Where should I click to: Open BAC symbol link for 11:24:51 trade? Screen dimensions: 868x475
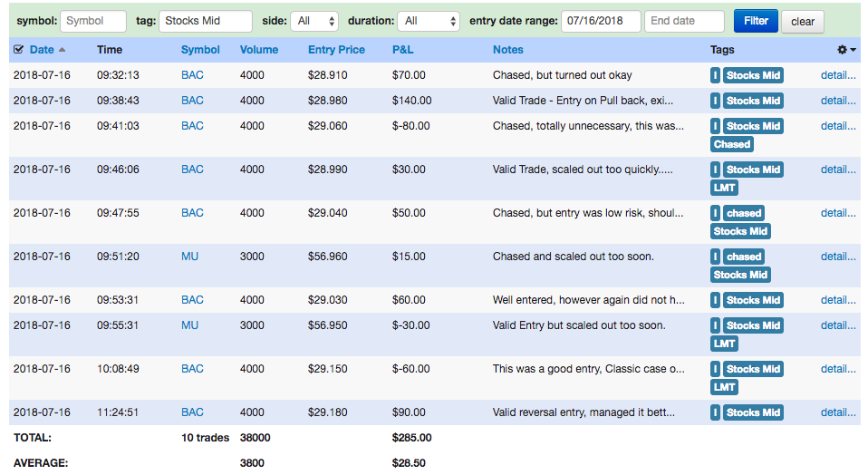pyautogui.click(x=192, y=412)
